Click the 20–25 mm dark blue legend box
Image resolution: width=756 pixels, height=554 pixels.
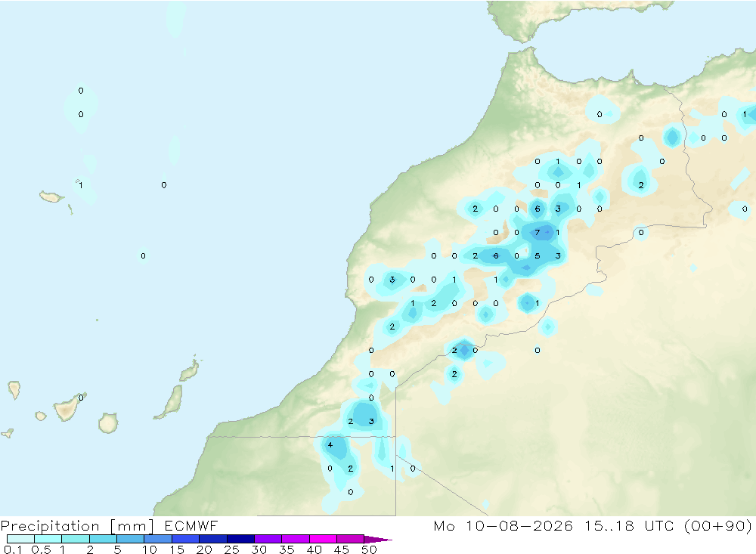click(213, 539)
